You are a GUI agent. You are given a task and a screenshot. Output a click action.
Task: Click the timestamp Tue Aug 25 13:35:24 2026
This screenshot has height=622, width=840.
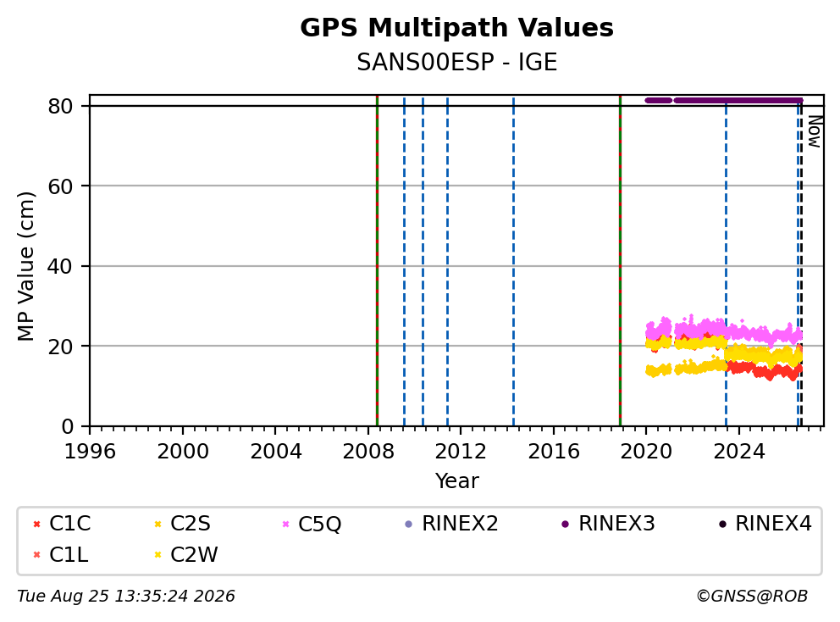pos(126,597)
